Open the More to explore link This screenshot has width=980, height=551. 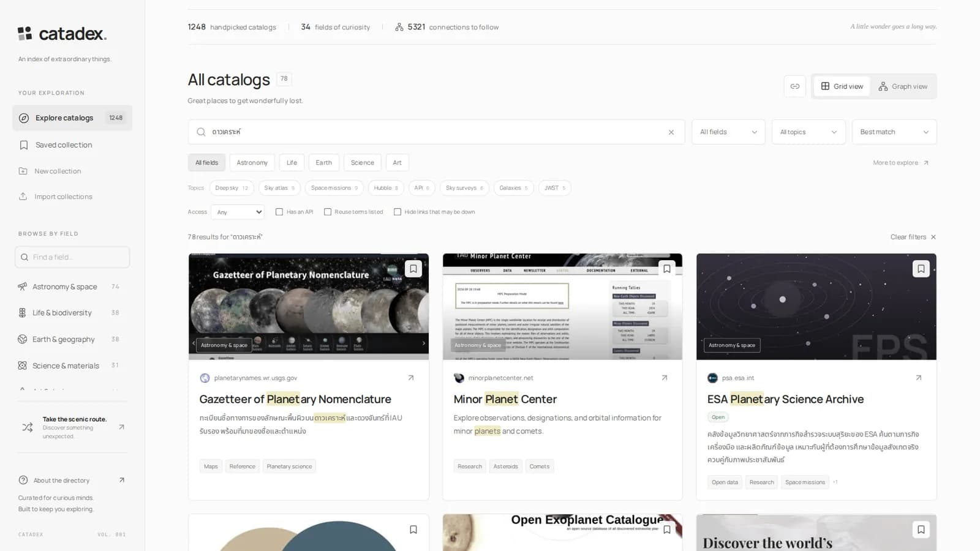tap(901, 163)
